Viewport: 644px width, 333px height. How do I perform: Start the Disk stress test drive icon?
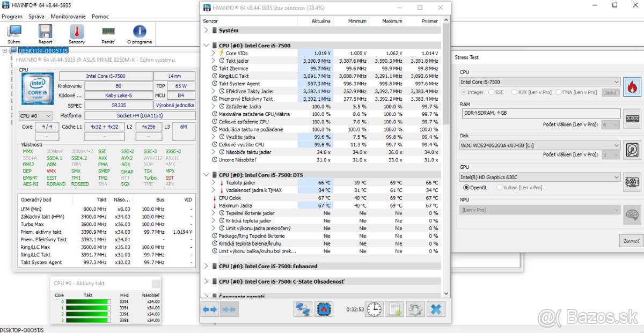click(632, 150)
